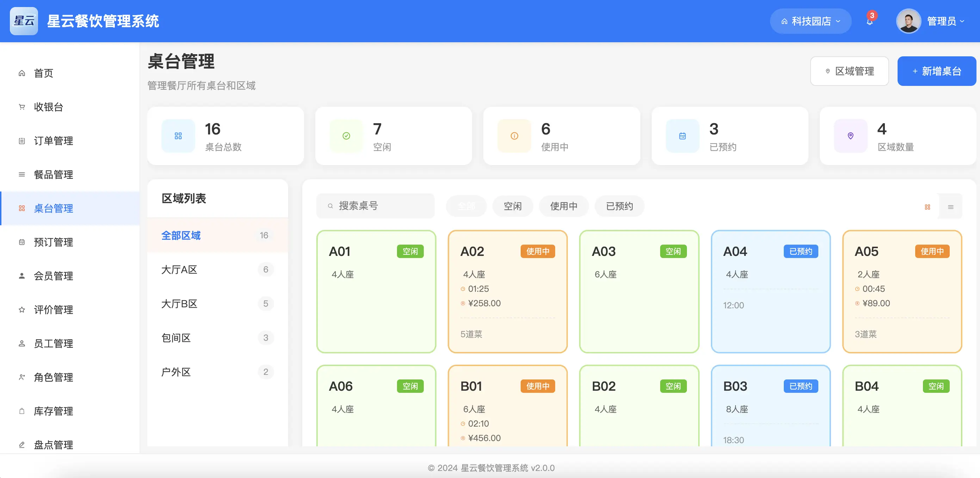Viewport: 980px width, 478px height.
Task: Click the administrator avatar picture
Action: 908,21
